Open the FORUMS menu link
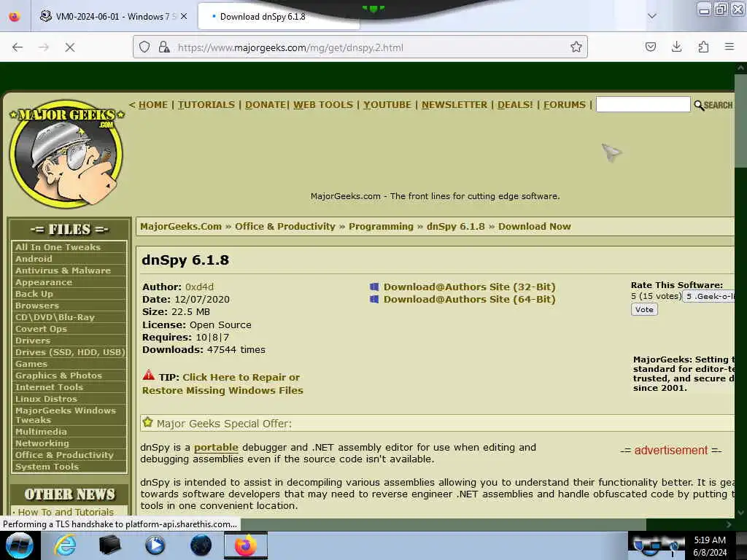Viewport: 747px width, 560px height. (565, 105)
